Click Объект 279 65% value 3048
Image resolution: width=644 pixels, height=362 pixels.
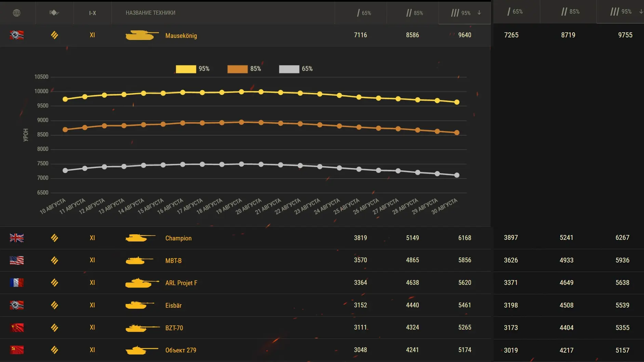pos(360,350)
